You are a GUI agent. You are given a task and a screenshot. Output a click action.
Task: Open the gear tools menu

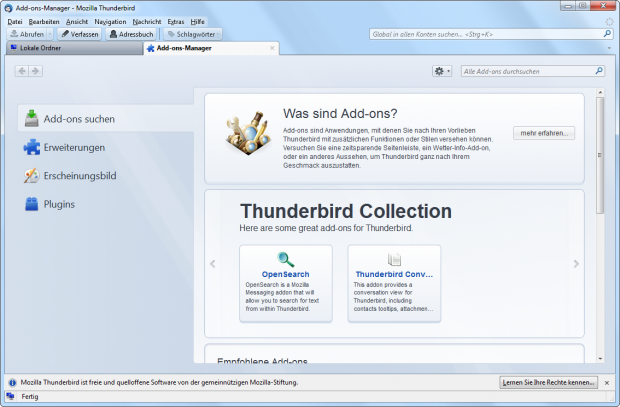point(442,71)
